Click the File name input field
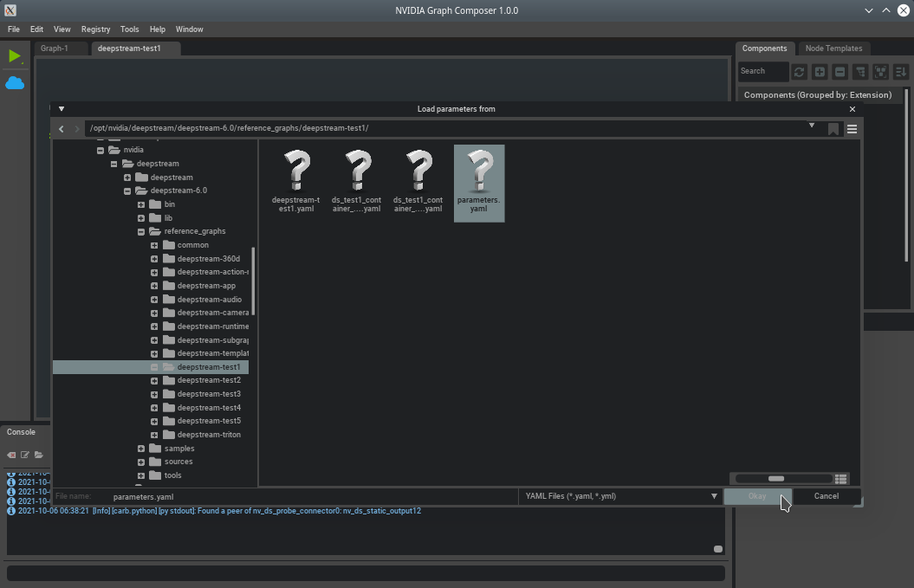The image size is (914, 588). (x=312, y=497)
